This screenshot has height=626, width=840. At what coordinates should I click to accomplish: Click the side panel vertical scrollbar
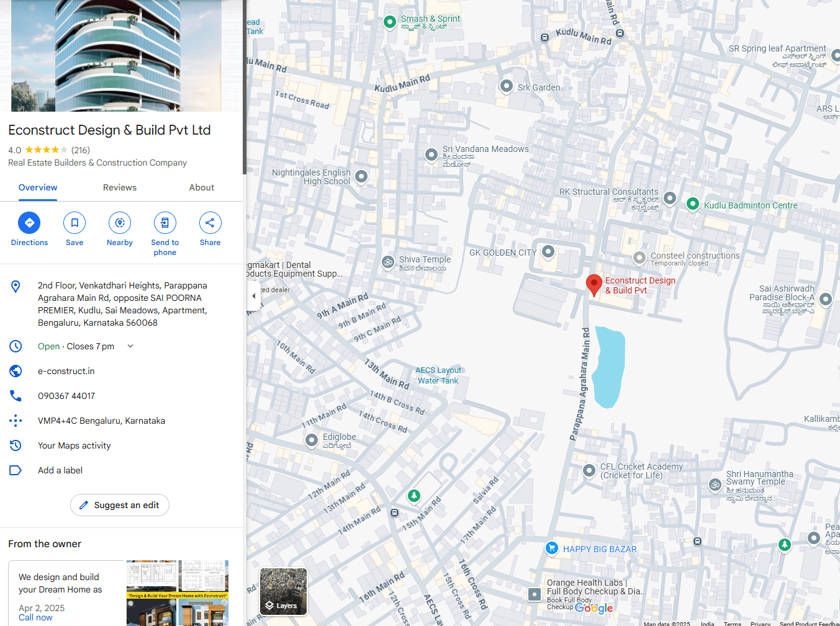coord(245,87)
